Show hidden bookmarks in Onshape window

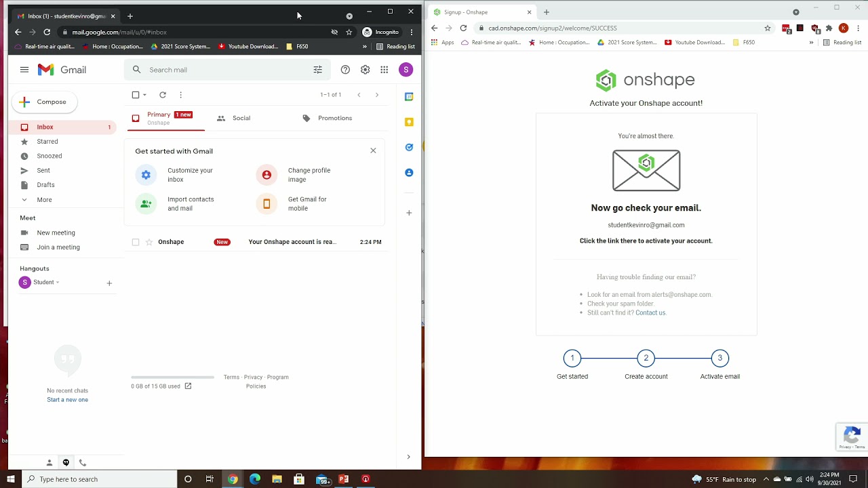click(x=811, y=42)
